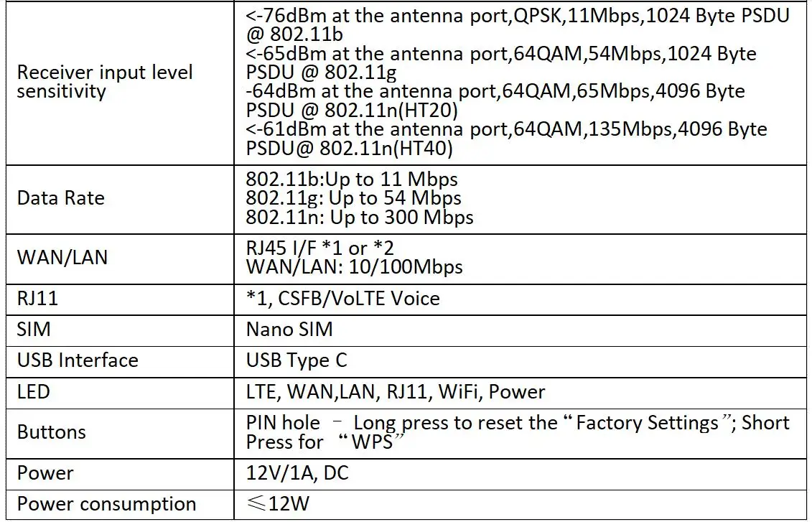
Task: Click the '≤12W' value text
Action: pyautogui.click(x=278, y=504)
